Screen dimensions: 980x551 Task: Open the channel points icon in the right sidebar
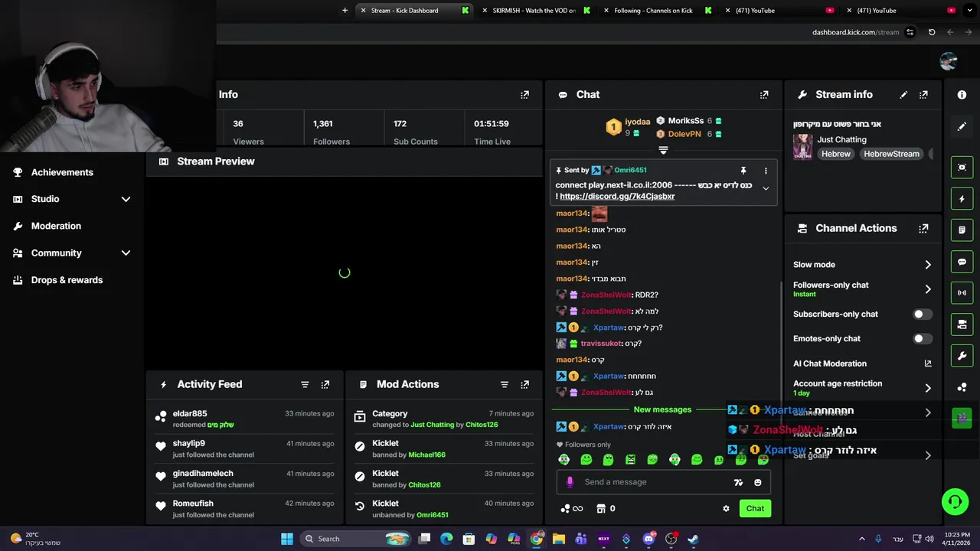click(962, 387)
